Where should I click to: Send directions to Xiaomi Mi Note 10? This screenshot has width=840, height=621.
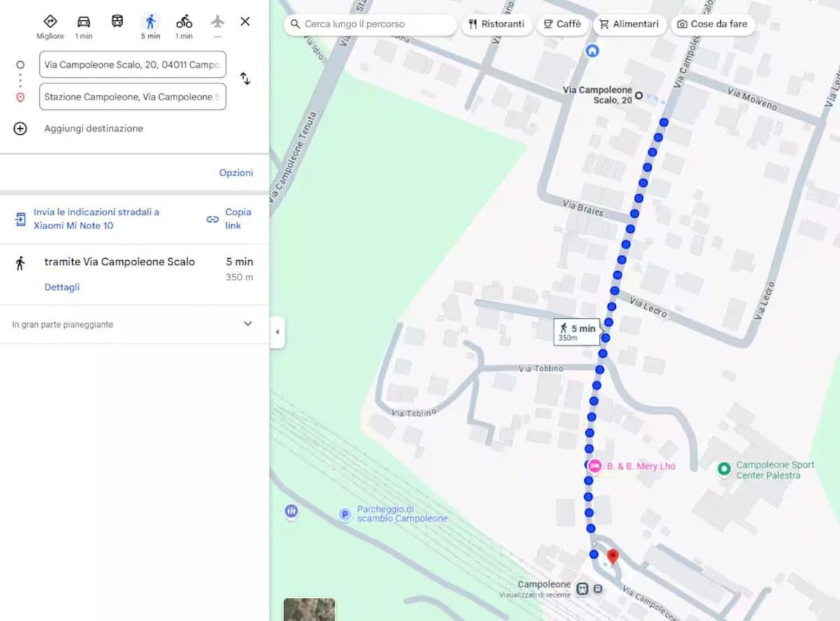(96, 219)
